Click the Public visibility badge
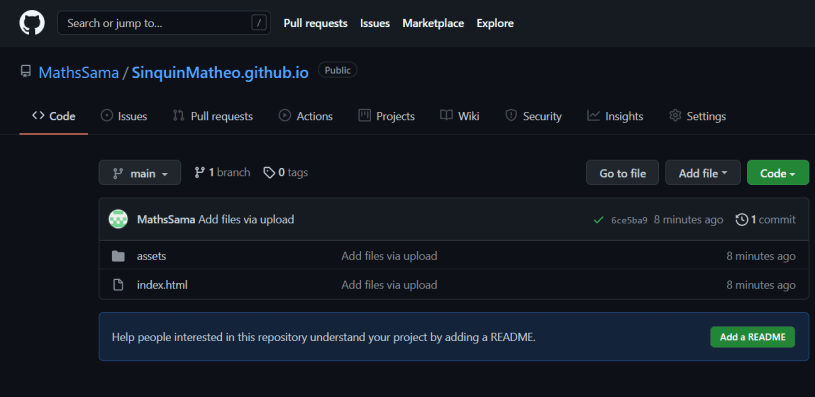The height and width of the screenshot is (397, 815). coord(337,70)
